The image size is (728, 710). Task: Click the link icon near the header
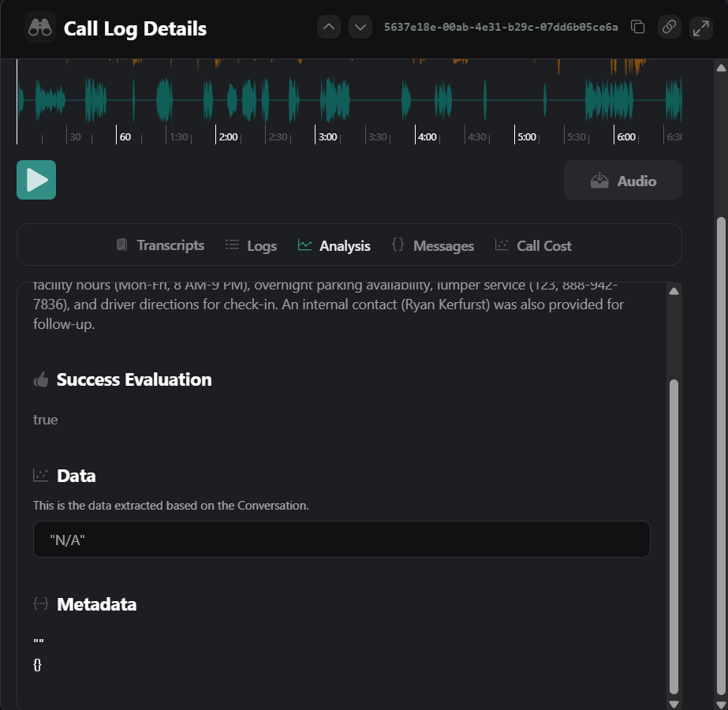pyautogui.click(x=669, y=27)
